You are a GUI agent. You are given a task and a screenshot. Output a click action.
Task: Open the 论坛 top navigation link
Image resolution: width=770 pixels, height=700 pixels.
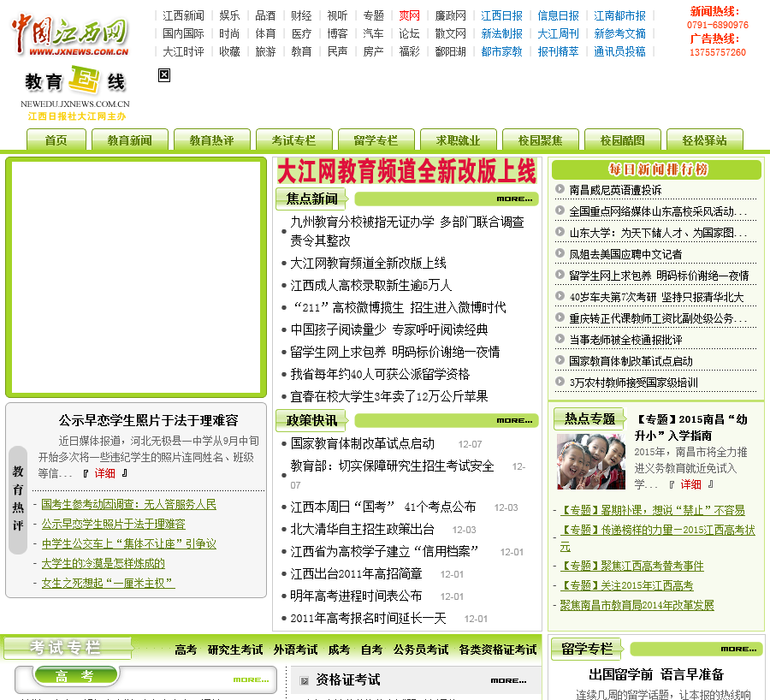[409, 33]
